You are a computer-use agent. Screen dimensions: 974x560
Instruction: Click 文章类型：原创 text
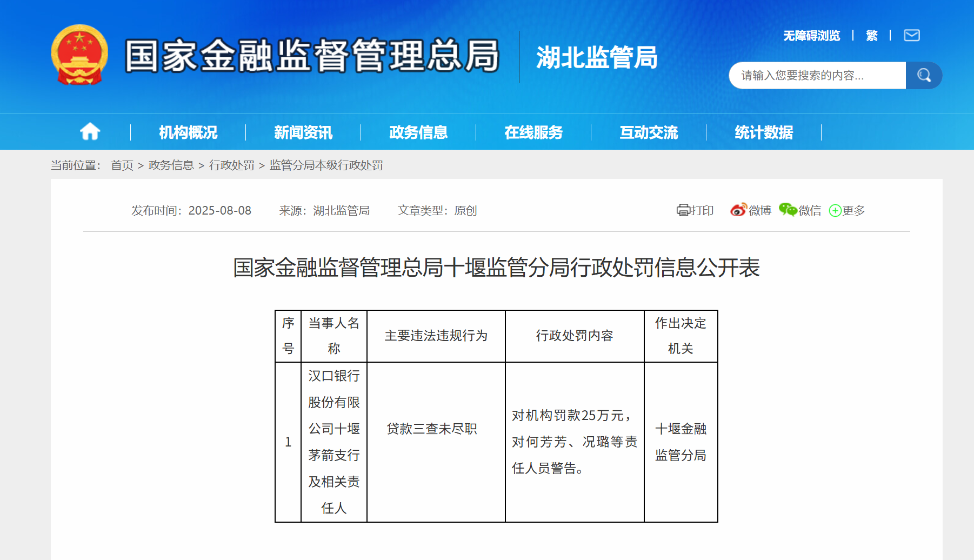(437, 210)
